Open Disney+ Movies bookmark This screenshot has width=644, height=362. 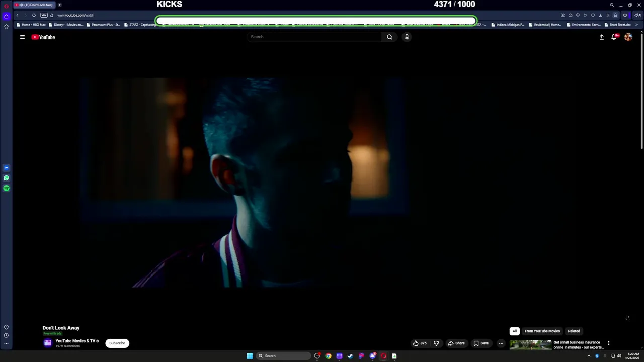coord(66,25)
